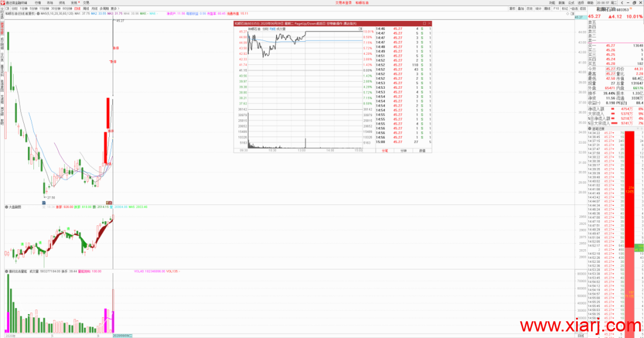
Task: Open the 功能 menu
Action: 552,2
